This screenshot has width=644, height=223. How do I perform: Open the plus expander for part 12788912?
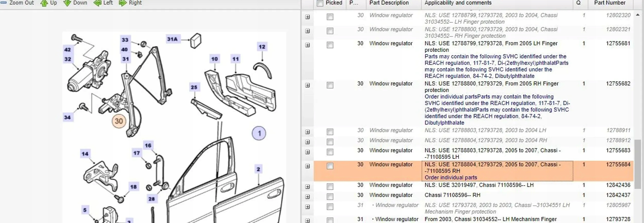308,142
